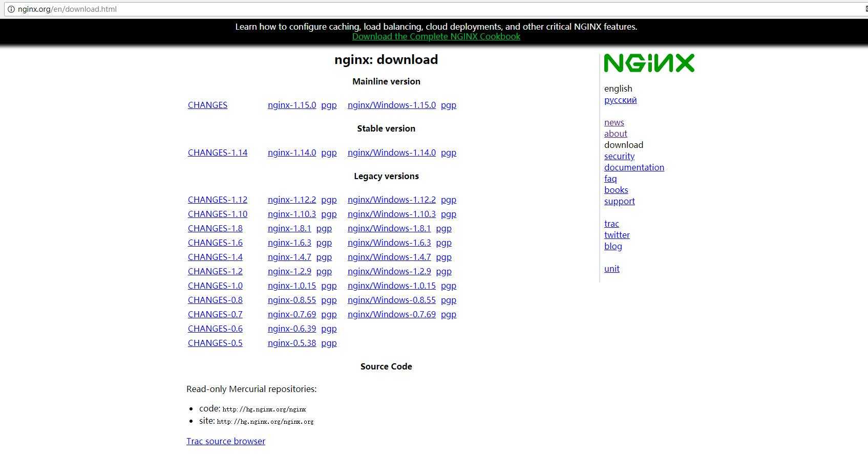Image resolution: width=868 pixels, height=458 pixels.
Task: Download nginx-0.7.69
Action: (292, 314)
